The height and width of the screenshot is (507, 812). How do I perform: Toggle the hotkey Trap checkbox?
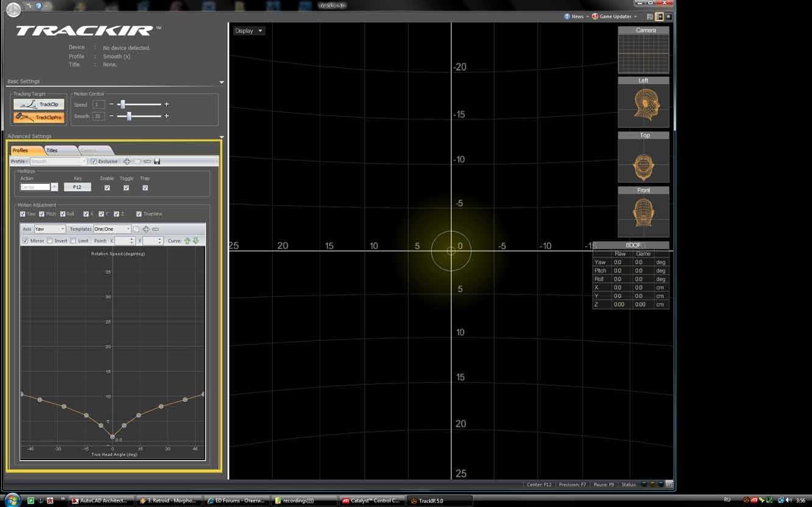click(x=145, y=187)
